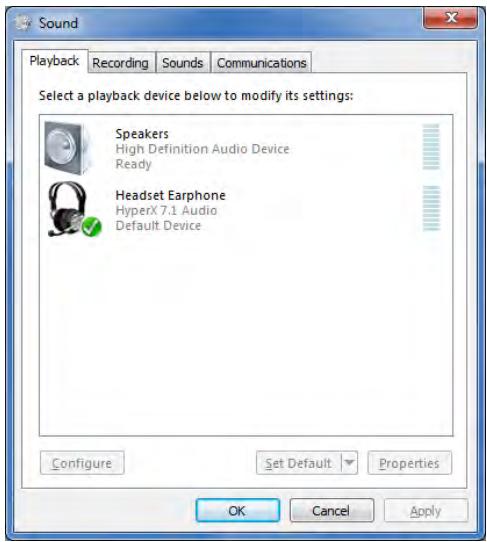
Task: Select the Playback tab
Action: pos(54,61)
